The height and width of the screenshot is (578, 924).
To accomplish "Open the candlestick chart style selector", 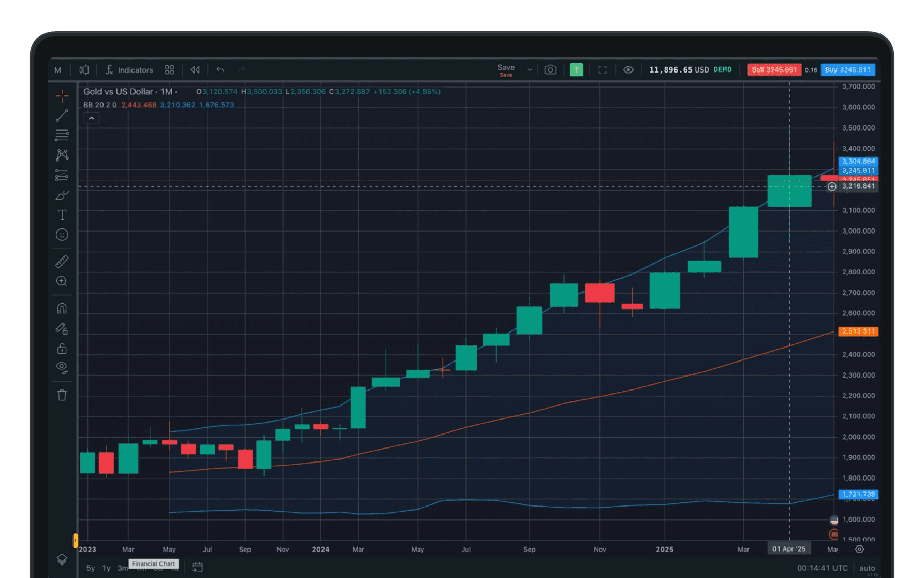I will pos(84,70).
